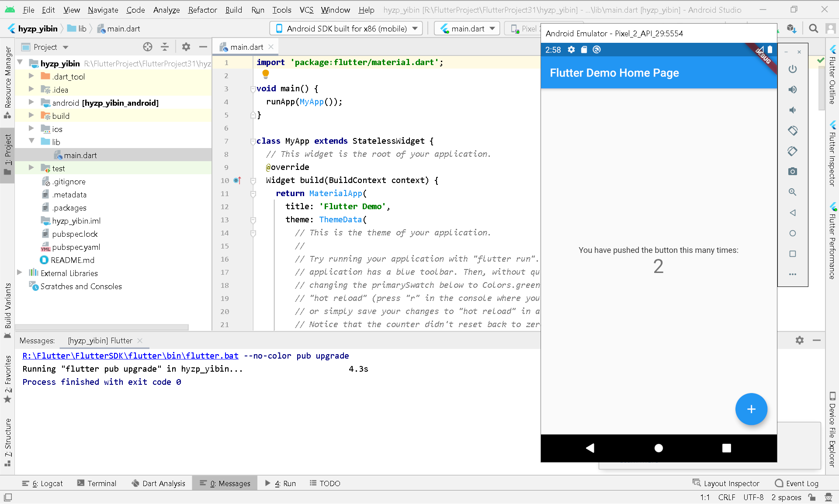This screenshot has height=504, width=839.
Task: Toggle the tool windows quick access button at bottom-left
Action: [8, 497]
